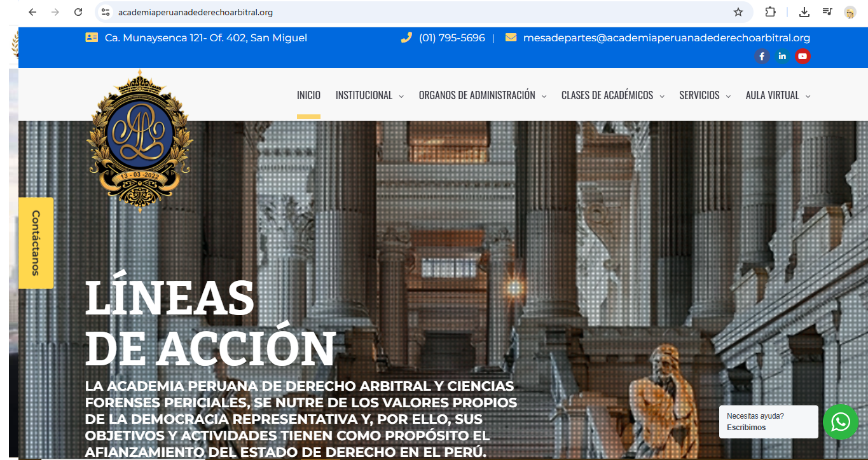Open the SERVICIOS menu
Screen dimensions: 868x460
pos(699,95)
